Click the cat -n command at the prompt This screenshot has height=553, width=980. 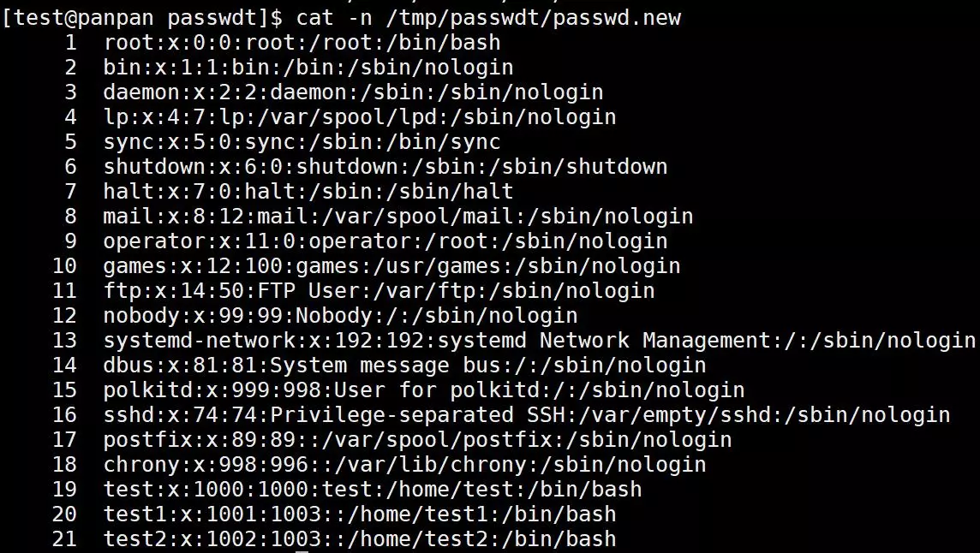pos(488,17)
